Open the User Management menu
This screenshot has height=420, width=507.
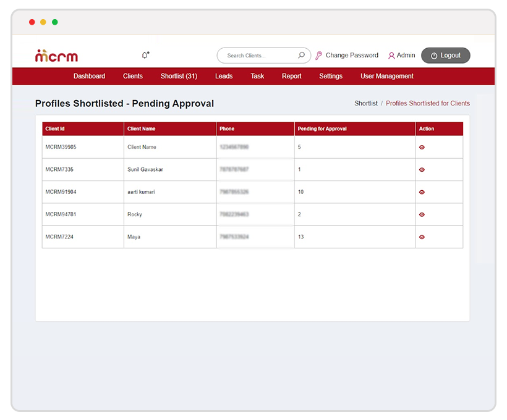click(387, 76)
